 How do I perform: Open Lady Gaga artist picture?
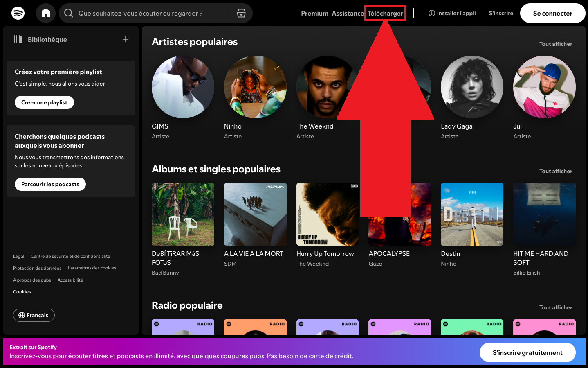click(x=472, y=87)
